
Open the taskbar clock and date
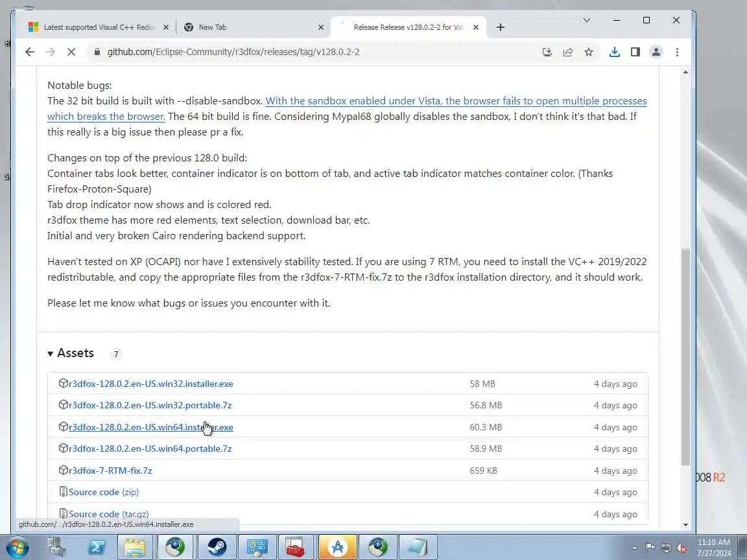(714, 548)
